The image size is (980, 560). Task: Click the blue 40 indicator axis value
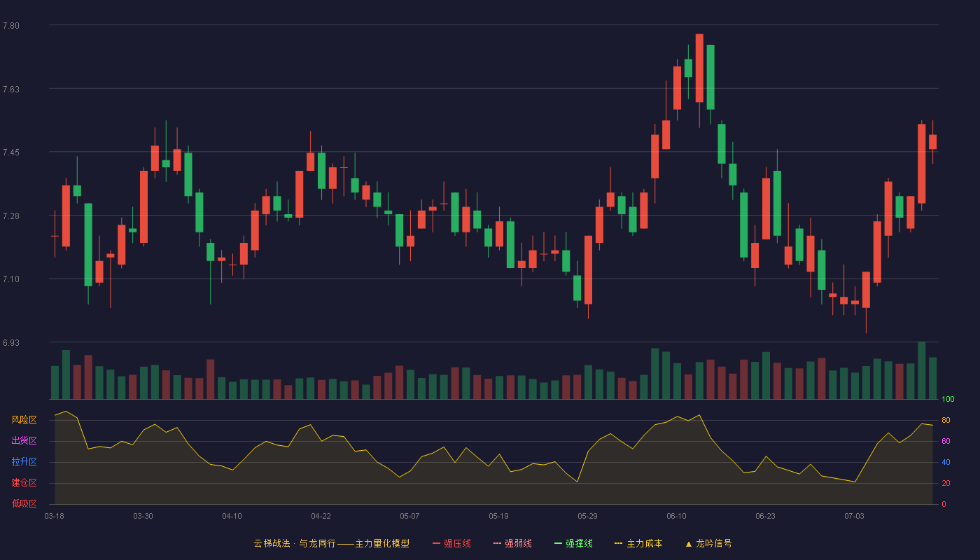point(946,463)
